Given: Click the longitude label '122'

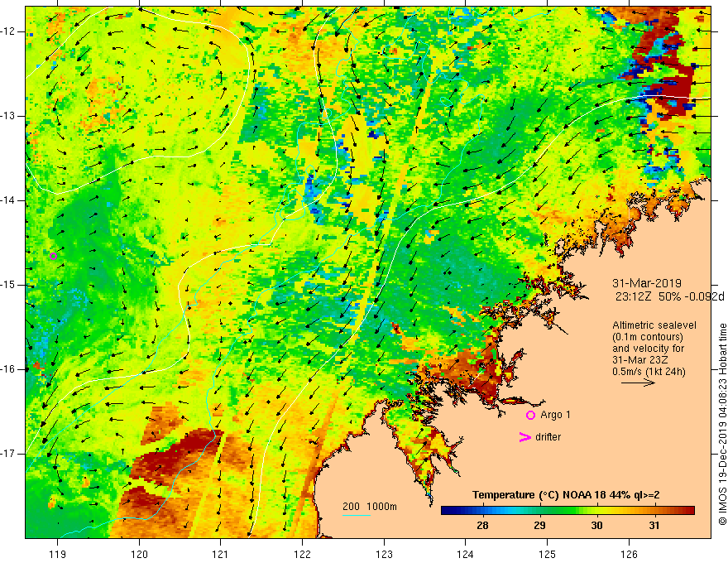Looking at the screenshot, I should pos(302,554).
